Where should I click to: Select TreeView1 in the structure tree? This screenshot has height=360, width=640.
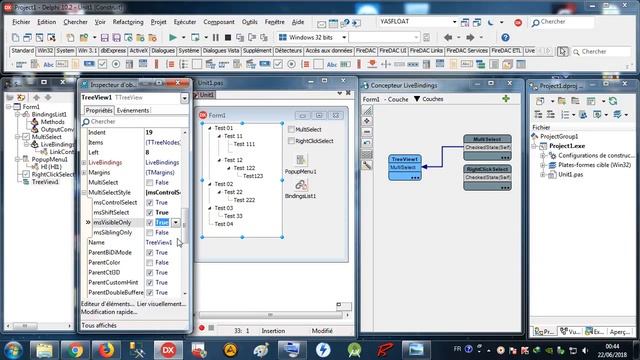(45, 182)
